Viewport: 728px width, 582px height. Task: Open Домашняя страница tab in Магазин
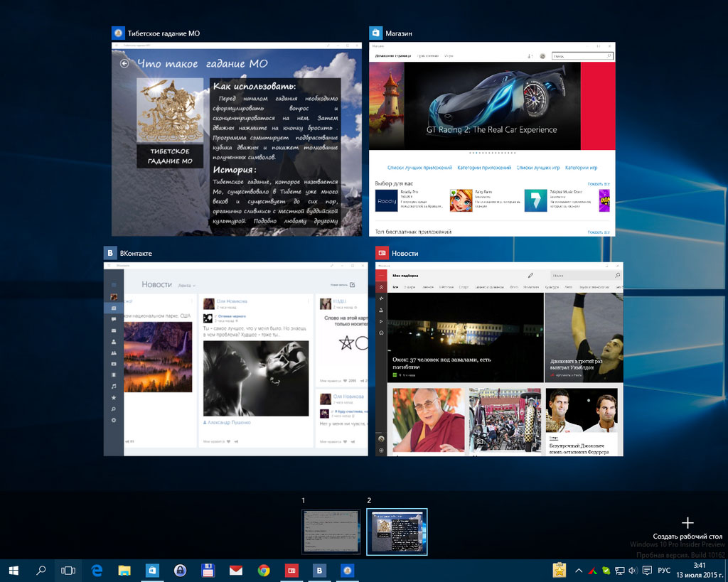[x=392, y=56]
